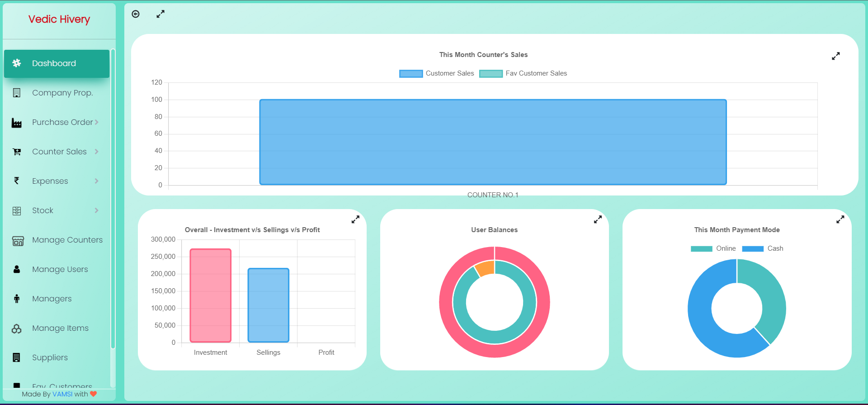Click the Manage Counters store icon
Screen dimensions: 868x405
(18, 240)
